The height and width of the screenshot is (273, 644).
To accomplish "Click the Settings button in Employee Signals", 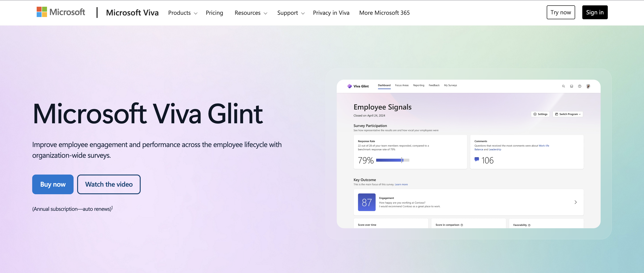I will coord(540,114).
